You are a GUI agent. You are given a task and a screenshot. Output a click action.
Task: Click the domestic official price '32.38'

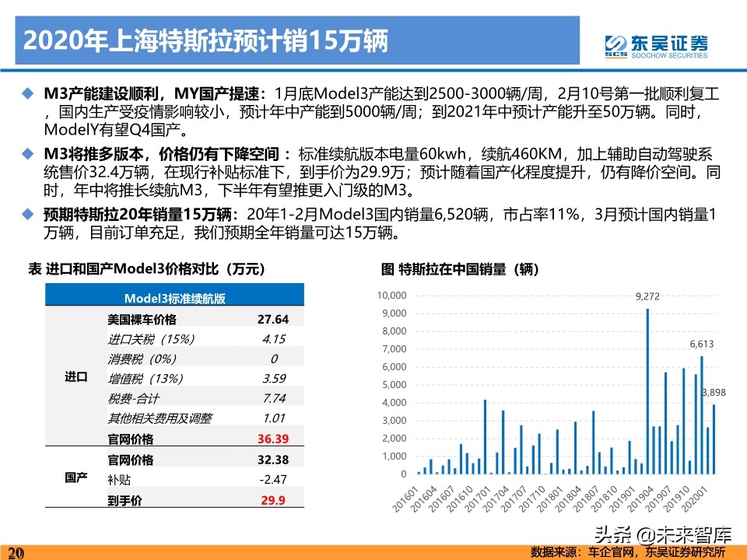pyautogui.click(x=273, y=460)
